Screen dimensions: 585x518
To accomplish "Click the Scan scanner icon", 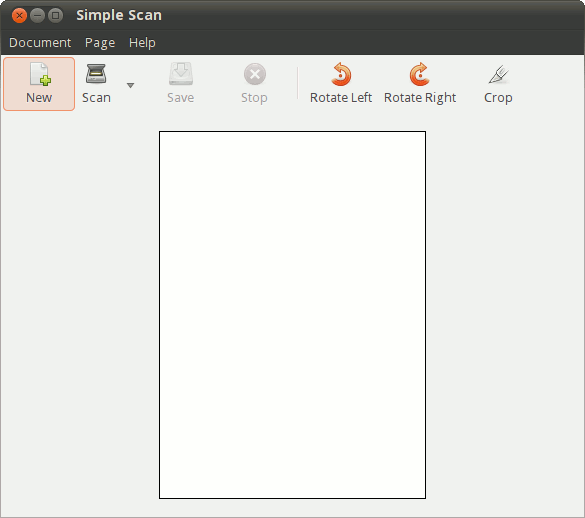I will pos(96,74).
